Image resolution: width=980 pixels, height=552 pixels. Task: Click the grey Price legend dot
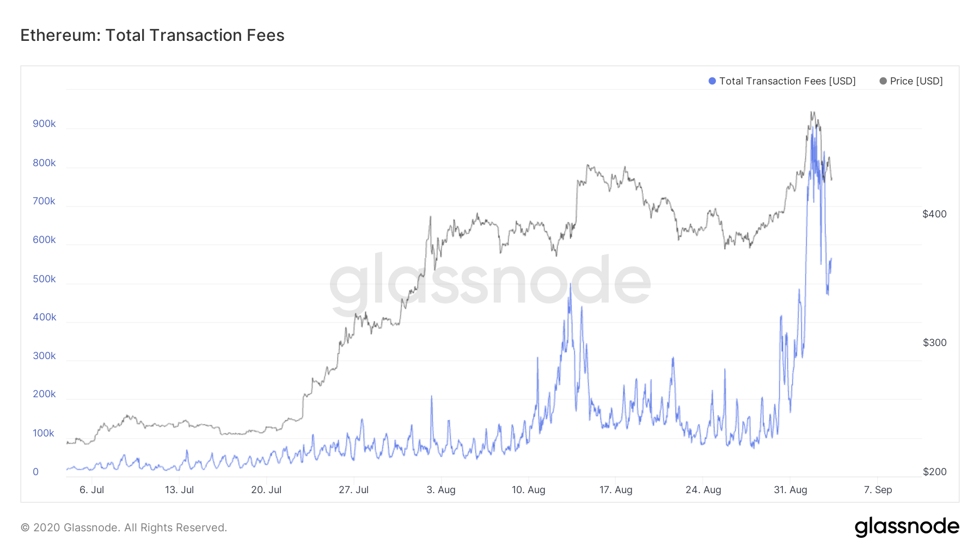coord(883,81)
